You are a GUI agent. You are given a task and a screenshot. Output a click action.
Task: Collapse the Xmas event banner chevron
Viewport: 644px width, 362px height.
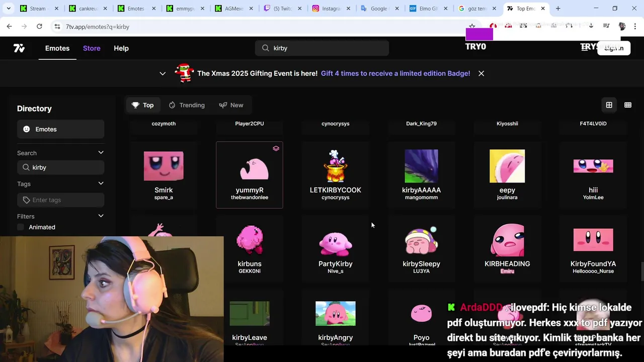(x=163, y=73)
